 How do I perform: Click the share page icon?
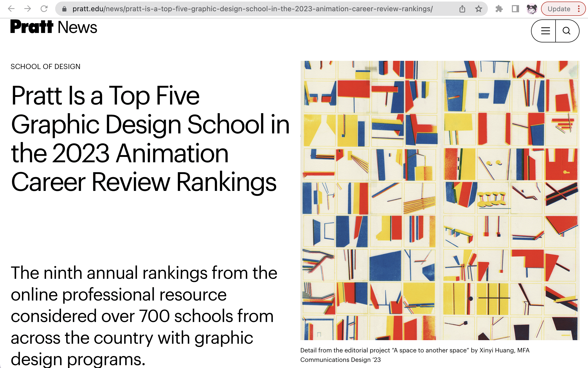462,9
